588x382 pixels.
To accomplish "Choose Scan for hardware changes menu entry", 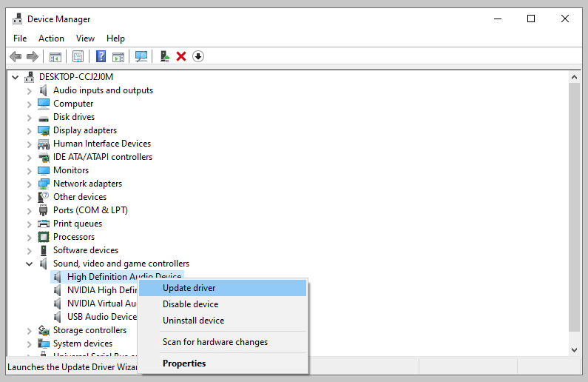I will tap(223, 342).
